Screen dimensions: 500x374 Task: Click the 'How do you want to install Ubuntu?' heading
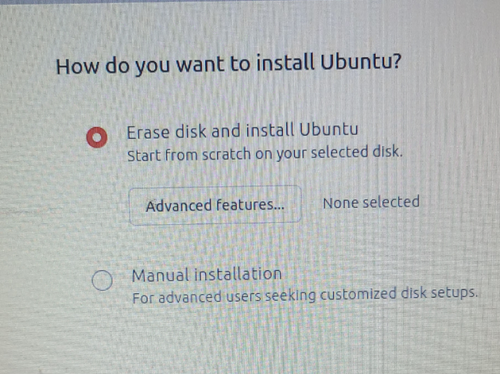pyautogui.click(x=228, y=64)
